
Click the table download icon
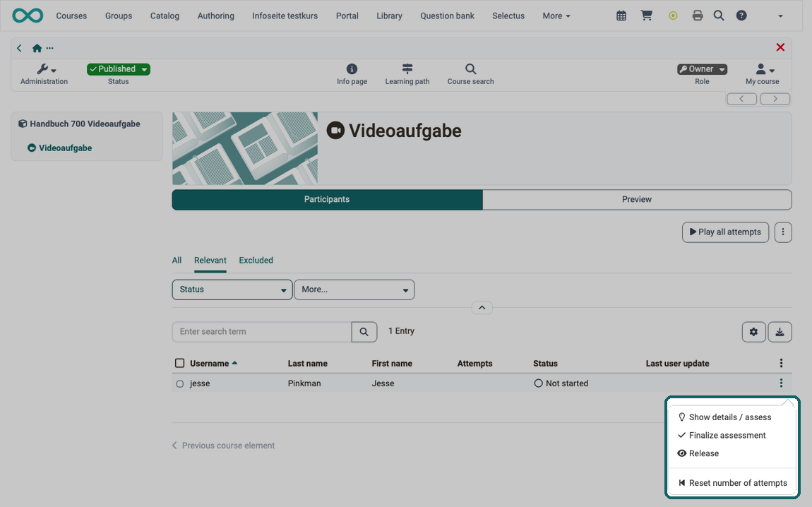780,332
